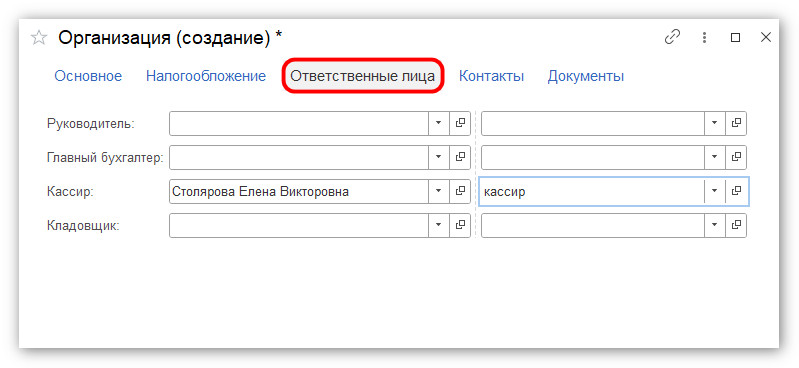
Task: Maximize the Организация (создание) window
Action: click(x=735, y=37)
